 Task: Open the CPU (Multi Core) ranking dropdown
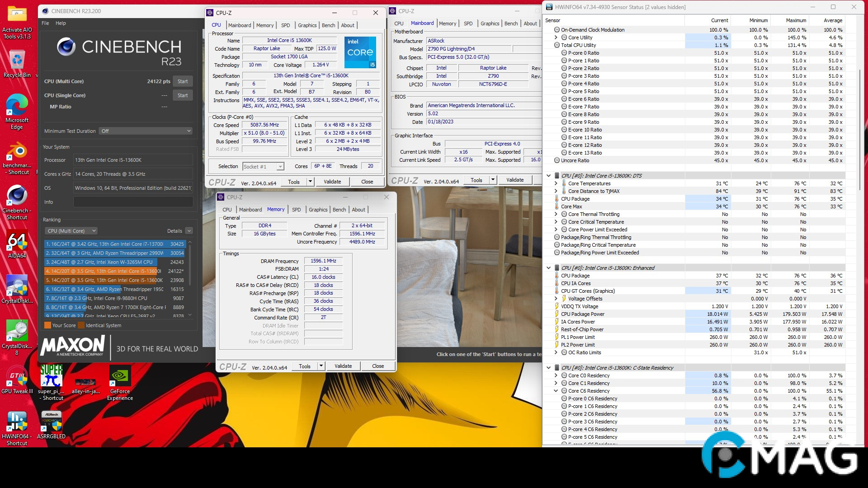(x=72, y=231)
